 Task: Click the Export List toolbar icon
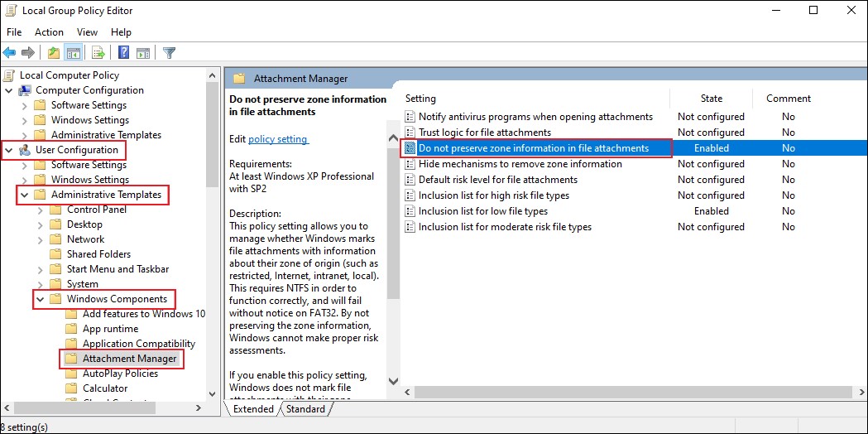(98, 53)
